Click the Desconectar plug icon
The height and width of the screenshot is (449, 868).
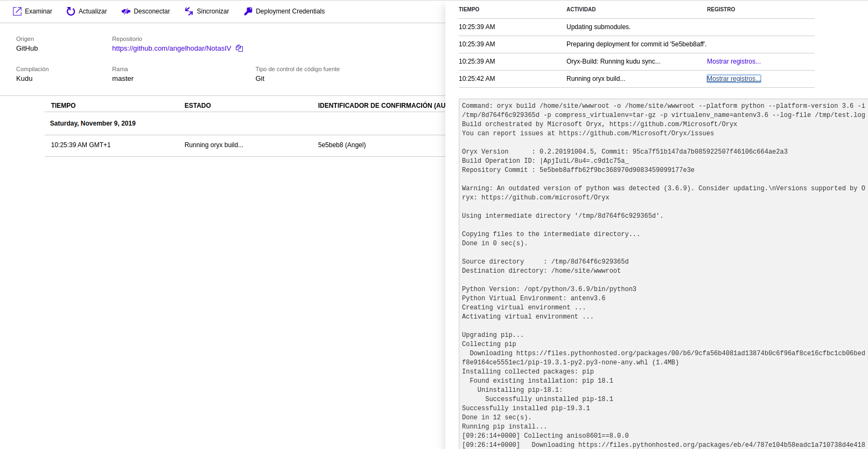[x=126, y=11]
